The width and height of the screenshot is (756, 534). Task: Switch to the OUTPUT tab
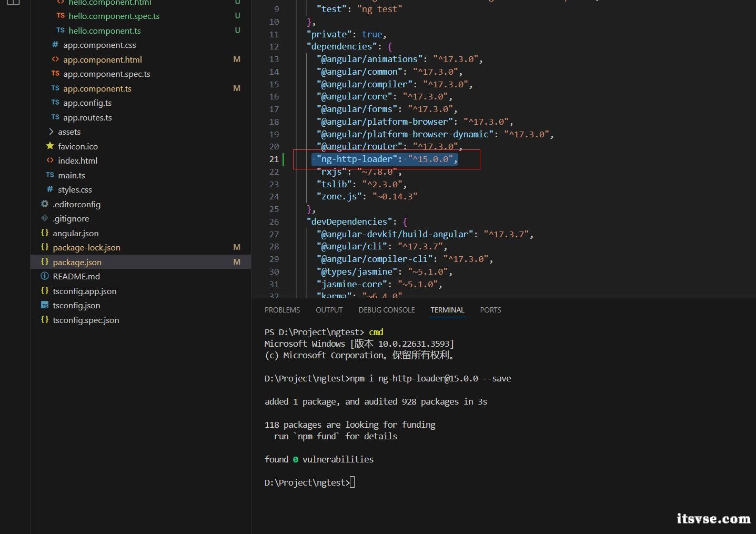tap(329, 310)
